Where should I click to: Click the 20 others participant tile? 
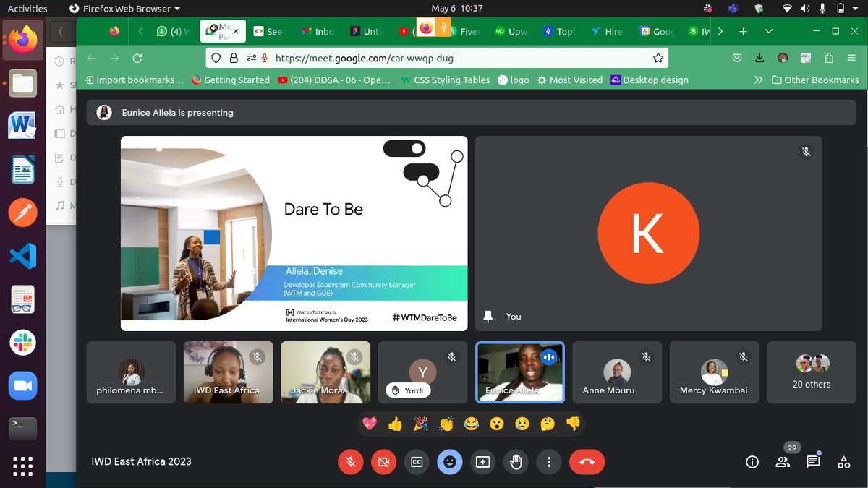811,372
